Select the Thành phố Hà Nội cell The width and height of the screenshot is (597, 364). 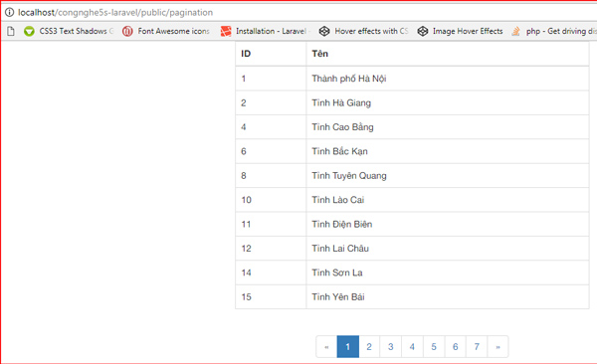pos(448,79)
